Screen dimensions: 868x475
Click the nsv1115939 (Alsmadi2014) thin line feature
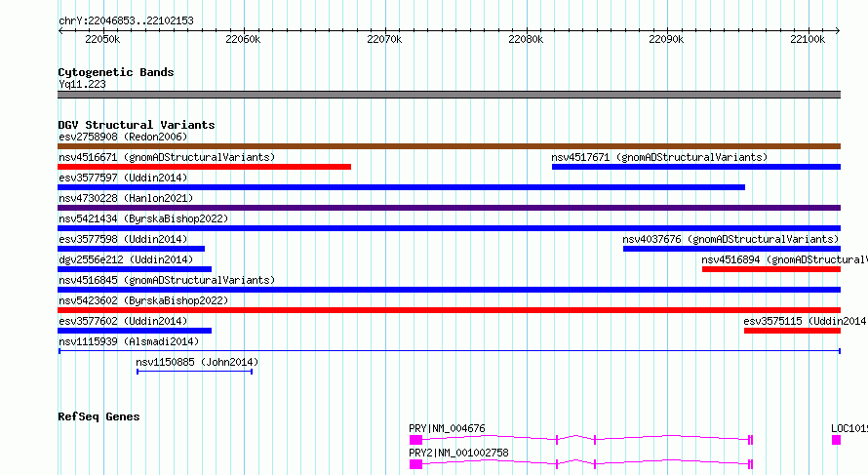pos(450,351)
